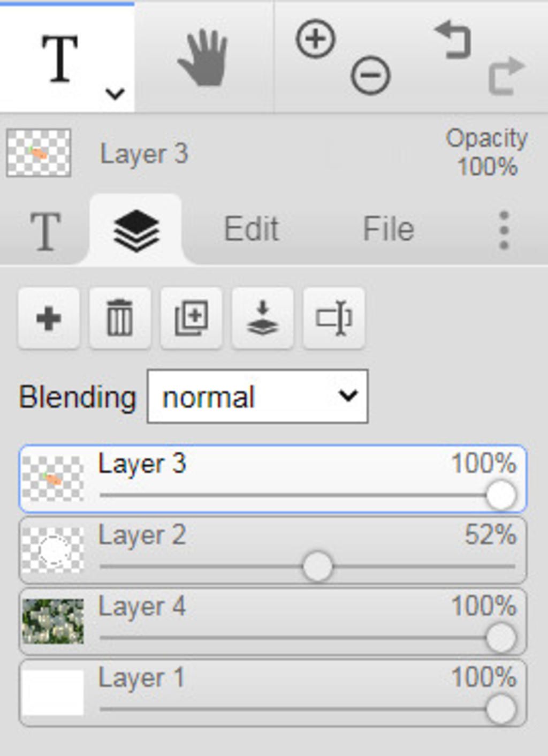
Task: Select Layer 4 flower thumbnail
Action: point(53,621)
